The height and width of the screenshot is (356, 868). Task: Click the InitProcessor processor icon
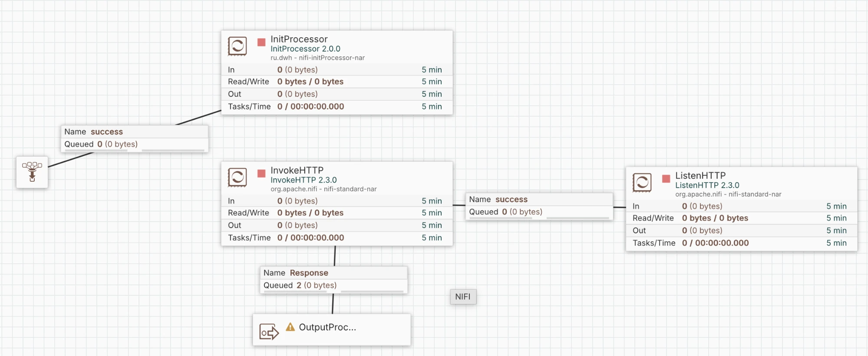point(237,46)
